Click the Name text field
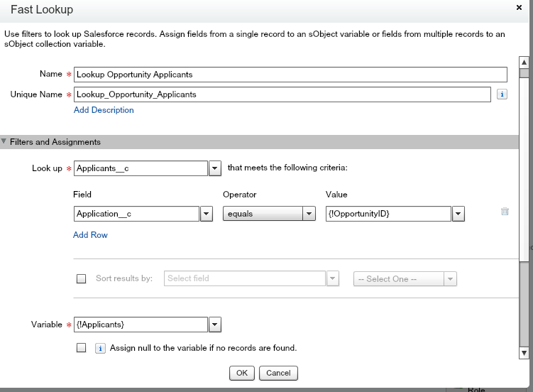The height and width of the screenshot is (392, 533). pos(290,75)
